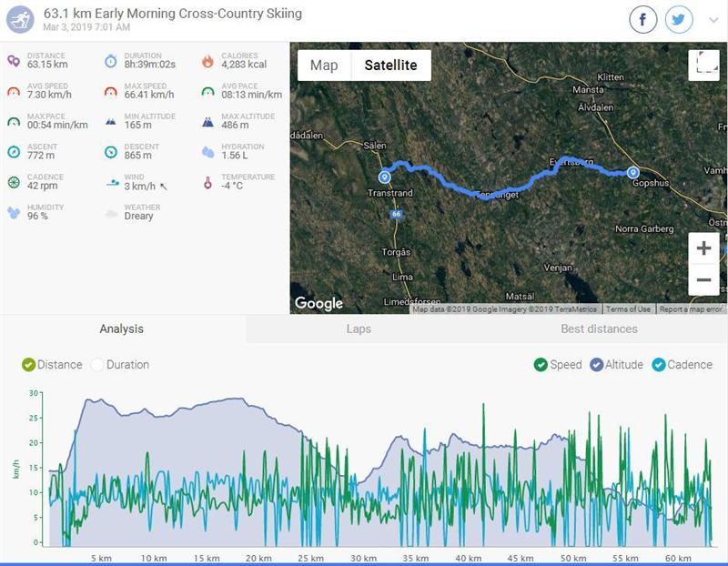
Task: Click the Max Speed gauge icon
Action: point(110,92)
